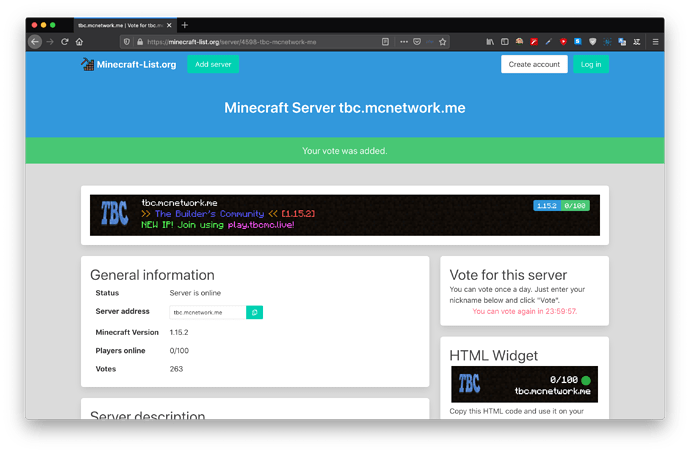
Task: Open the browser home page
Action: click(x=79, y=42)
